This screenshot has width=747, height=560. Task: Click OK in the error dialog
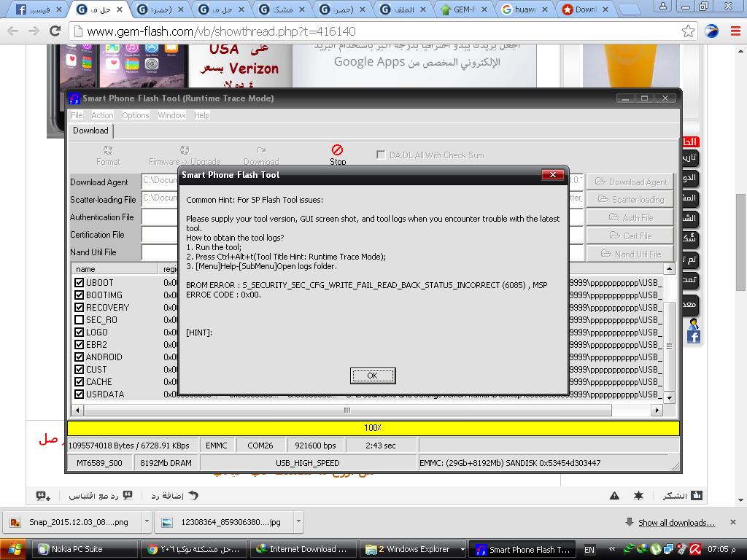click(373, 376)
